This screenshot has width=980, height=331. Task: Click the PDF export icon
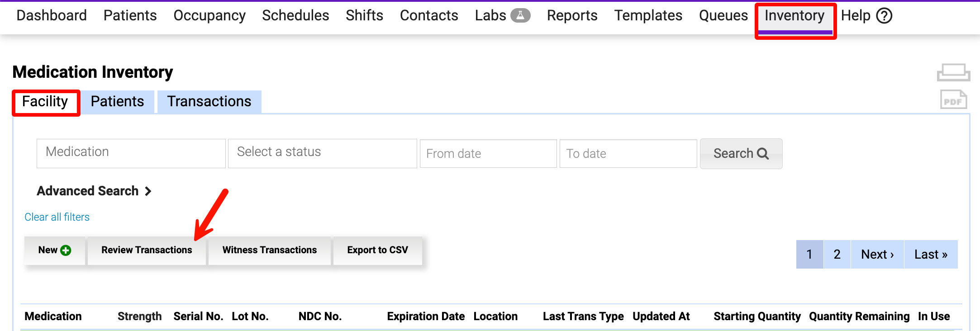pos(953,100)
